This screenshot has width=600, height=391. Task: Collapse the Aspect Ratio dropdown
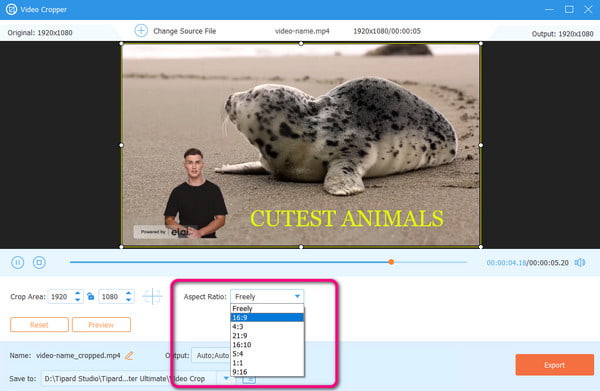pos(297,297)
